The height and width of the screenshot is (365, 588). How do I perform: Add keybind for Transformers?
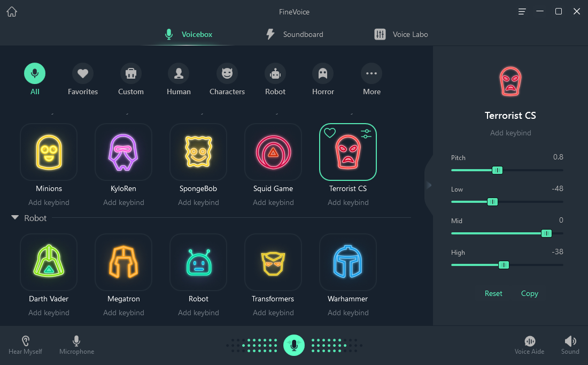click(273, 313)
